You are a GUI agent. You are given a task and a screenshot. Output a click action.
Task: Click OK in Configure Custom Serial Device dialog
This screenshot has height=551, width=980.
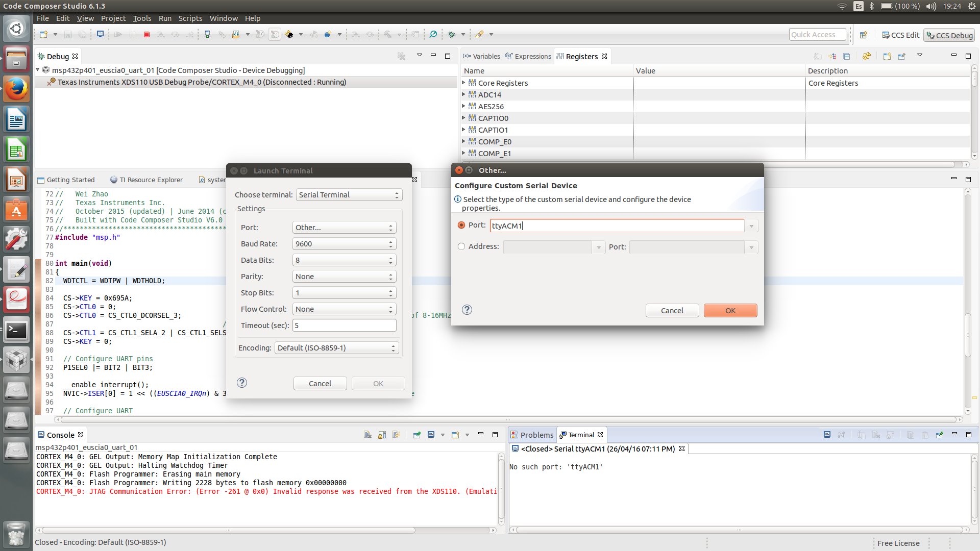click(730, 311)
